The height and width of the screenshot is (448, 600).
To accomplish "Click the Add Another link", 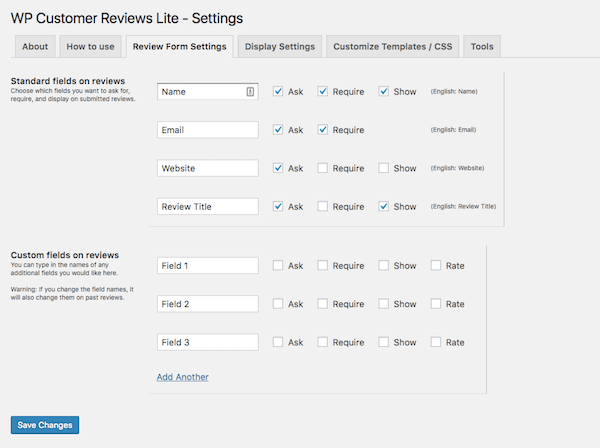I will pyautogui.click(x=183, y=377).
